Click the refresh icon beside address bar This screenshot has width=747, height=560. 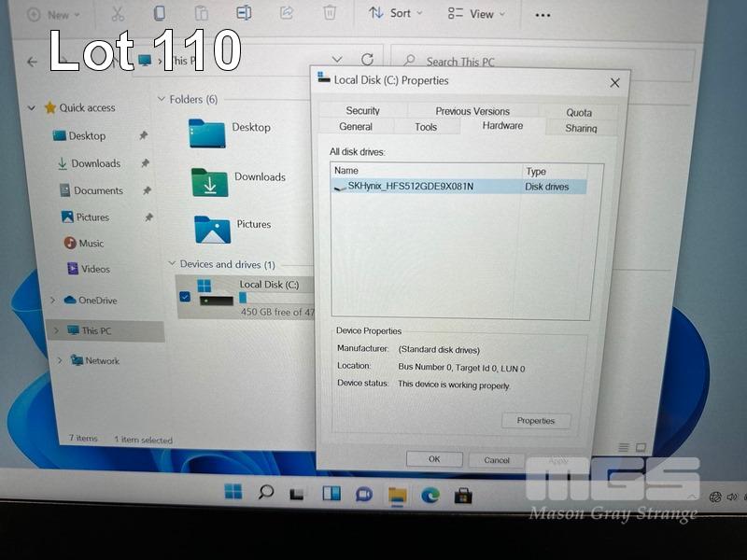pos(367,60)
